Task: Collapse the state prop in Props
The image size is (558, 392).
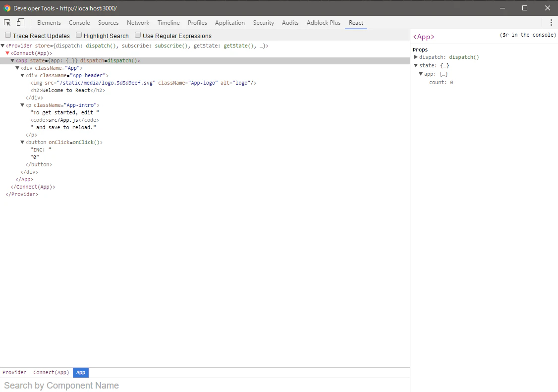Action: tap(416, 66)
